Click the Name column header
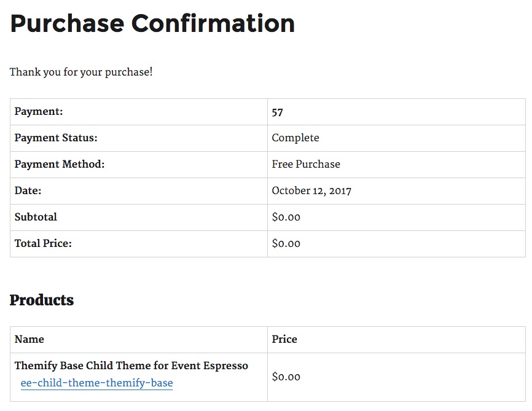Screen dimensions: 532x411 [x=29, y=339]
